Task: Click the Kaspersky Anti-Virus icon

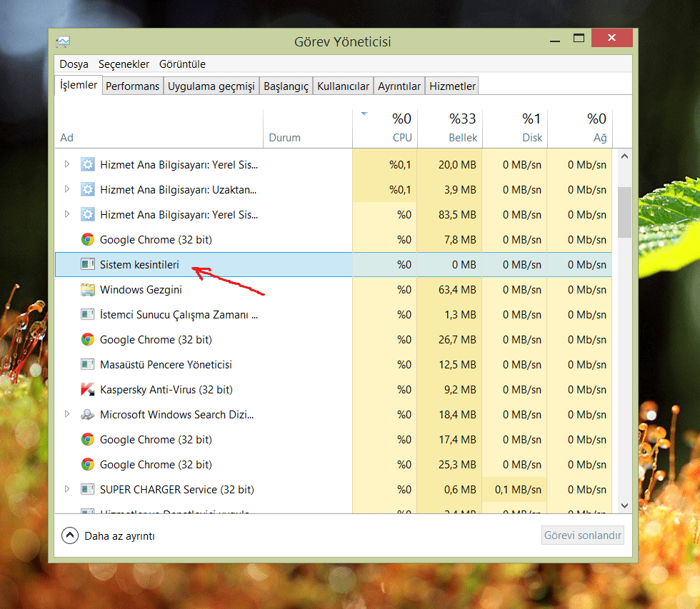Action: coord(87,390)
